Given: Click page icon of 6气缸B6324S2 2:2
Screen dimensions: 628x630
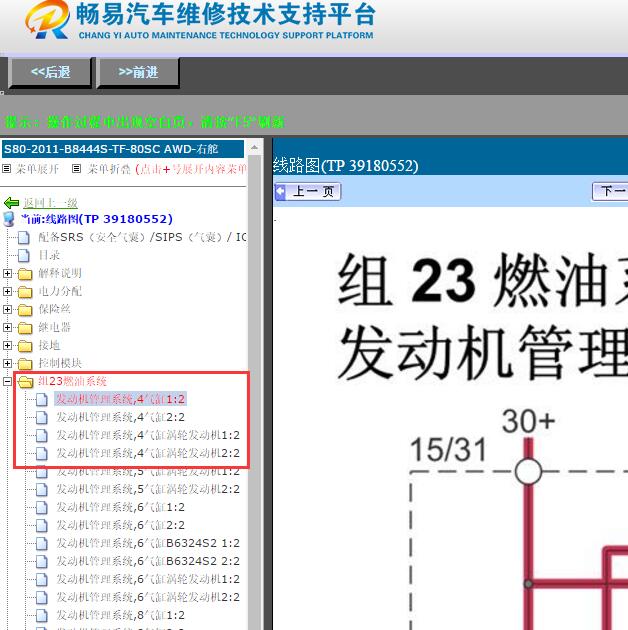Looking at the screenshot, I should pyautogui.click(x=41, y=561).
